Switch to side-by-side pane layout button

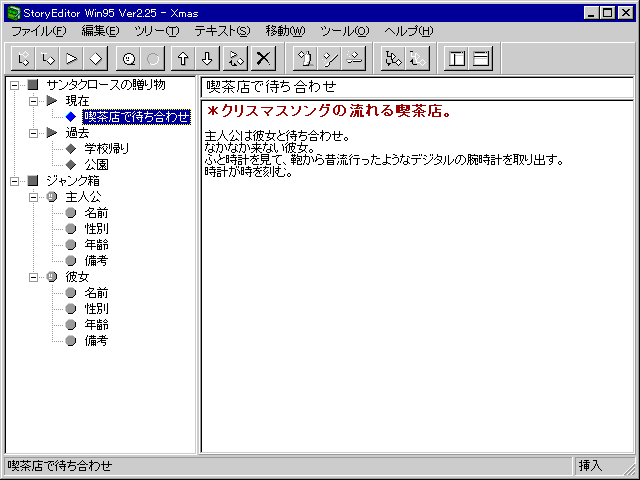click(x=456, y=59)
